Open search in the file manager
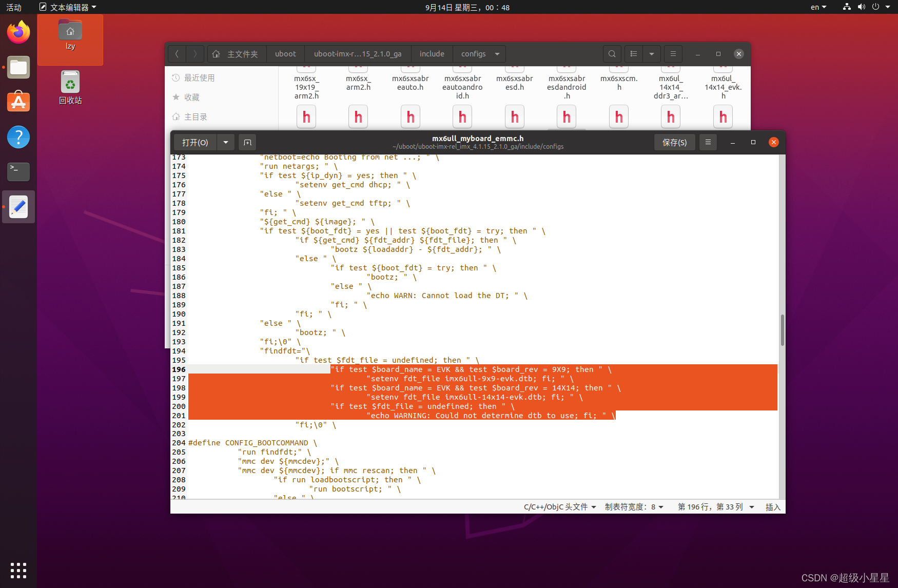The image size is (898, 588). [x=612, y=54]
